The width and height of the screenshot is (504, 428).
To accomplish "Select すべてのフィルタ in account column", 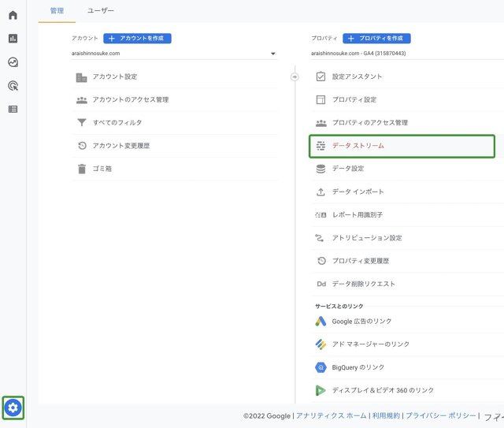I will (117, 123).
